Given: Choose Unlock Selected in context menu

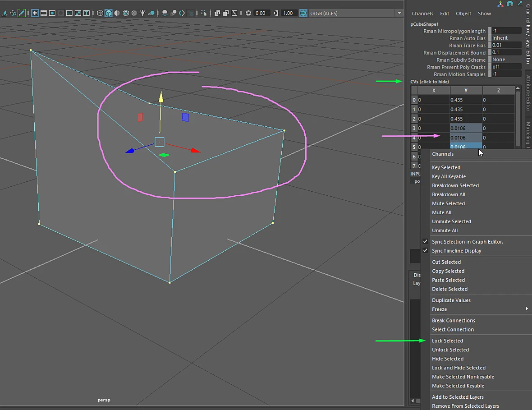Looking at the screenshot, I should [x=450, y=350].
